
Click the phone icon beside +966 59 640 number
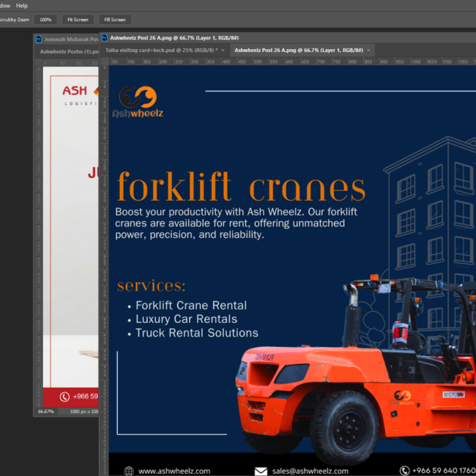click(404, 471)
